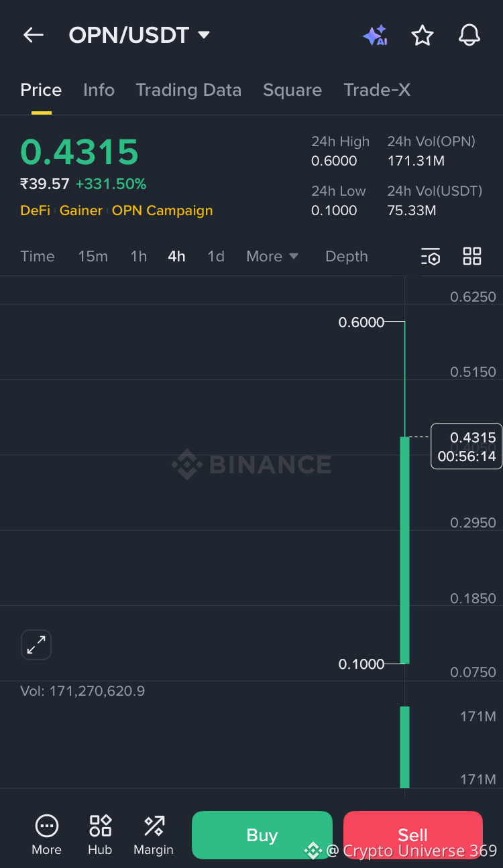Open the Hub icon
Viewport: 503px width, 868px height.
click(100, 826)
